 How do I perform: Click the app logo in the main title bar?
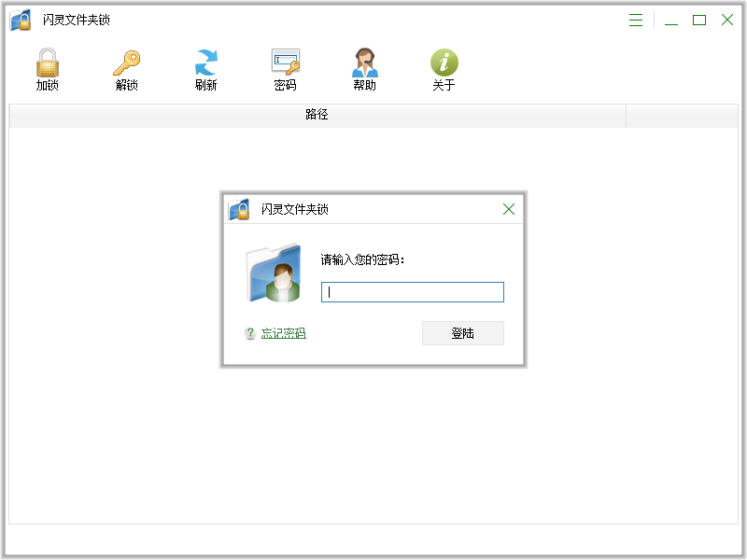point(21,21)
